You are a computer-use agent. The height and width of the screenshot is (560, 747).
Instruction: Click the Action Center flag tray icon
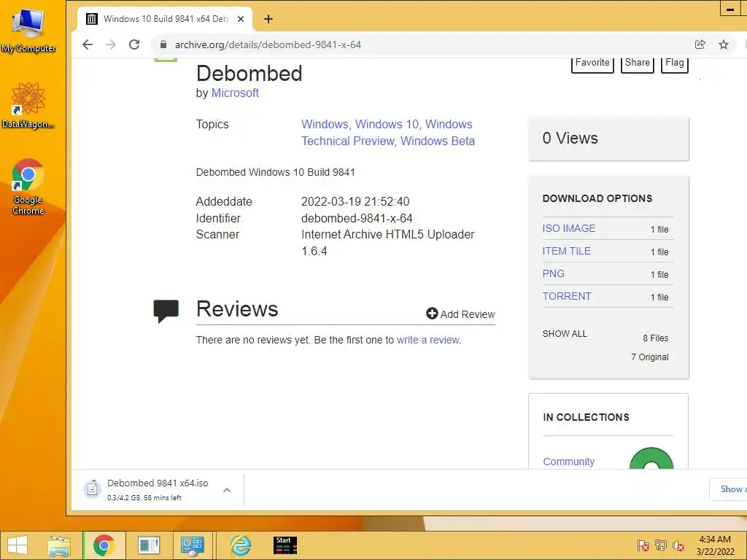click(643, 545)
